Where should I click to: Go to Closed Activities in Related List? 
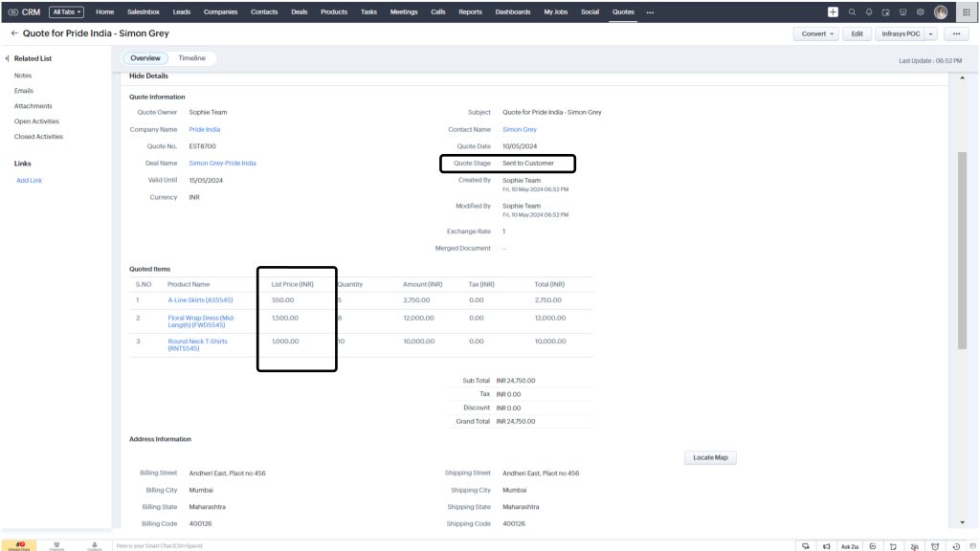(x=38, y=136)
